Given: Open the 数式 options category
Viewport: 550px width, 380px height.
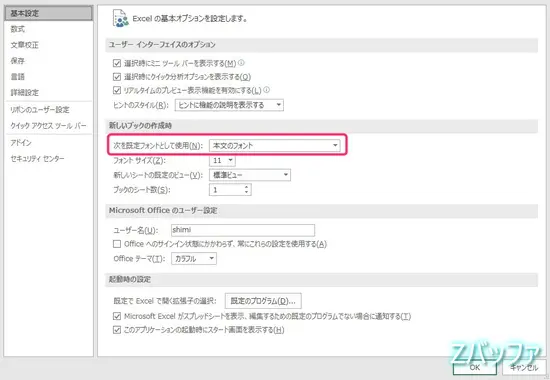Looking at the screenshot, I should coord(18,29).
